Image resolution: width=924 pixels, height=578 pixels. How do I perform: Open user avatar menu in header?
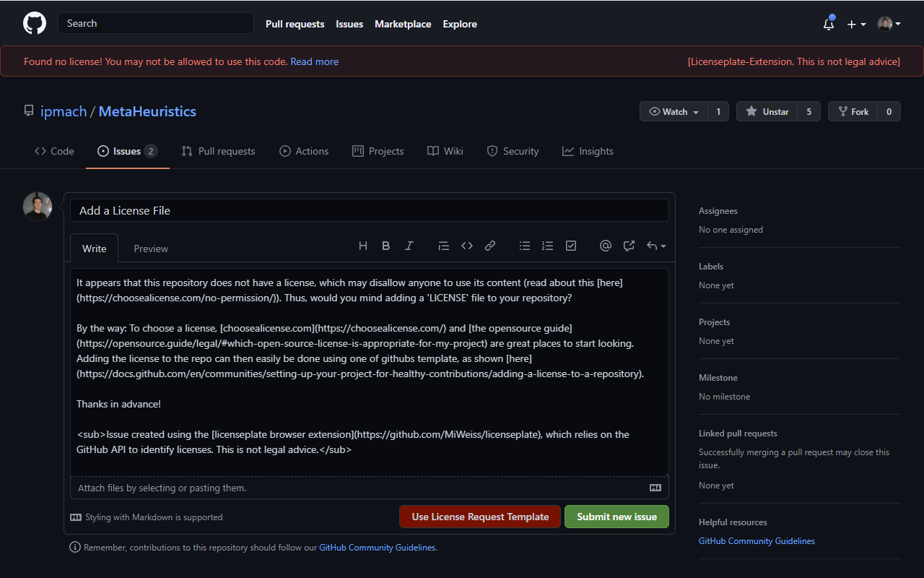pos(889,24)
